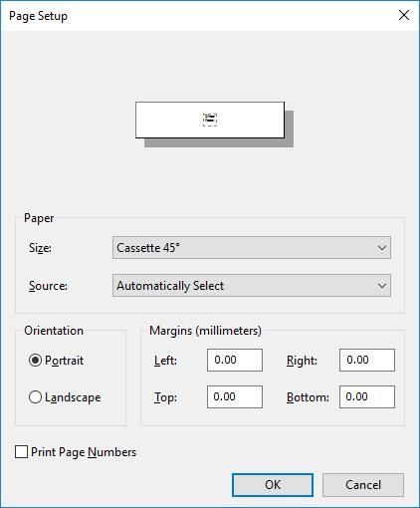The image size is (420, 508).
Task: Open the Size combo box showing Cassette 45°
Action: coord(252,248)
